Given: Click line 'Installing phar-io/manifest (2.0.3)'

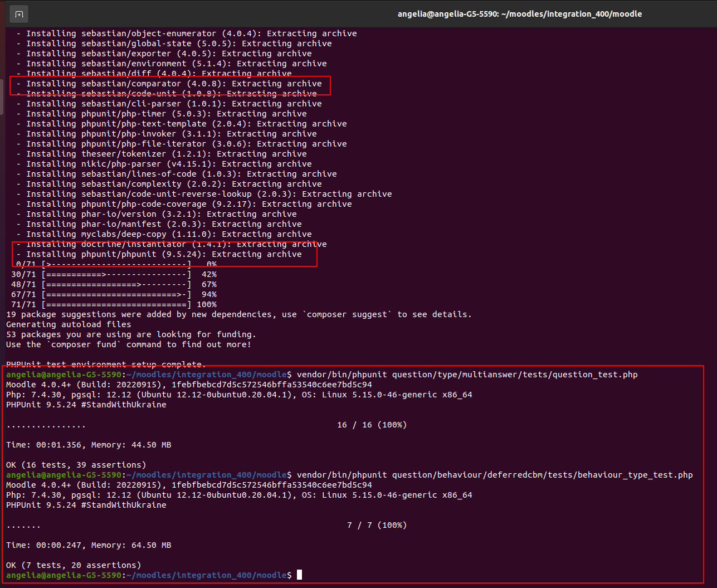Looking at the screenshot, I should pyautogui.click(x=159, y=224).
